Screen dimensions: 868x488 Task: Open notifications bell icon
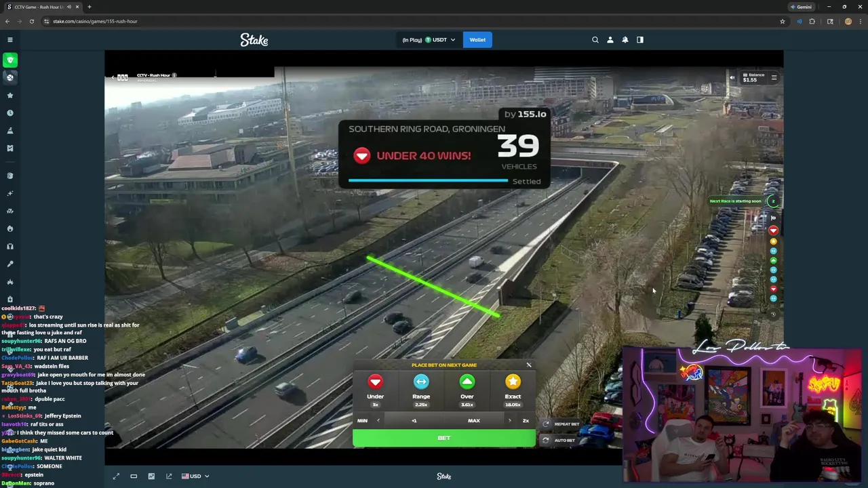tap(625, 40)
